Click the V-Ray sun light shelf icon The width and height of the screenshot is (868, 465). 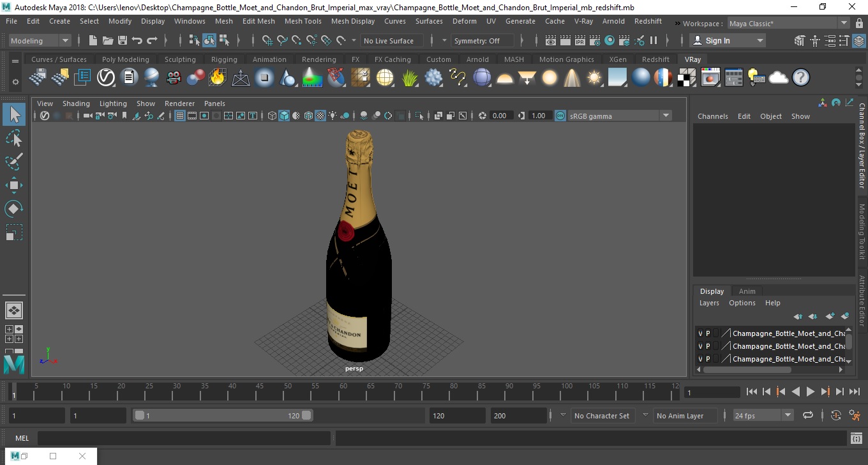[x=594, y=78]
